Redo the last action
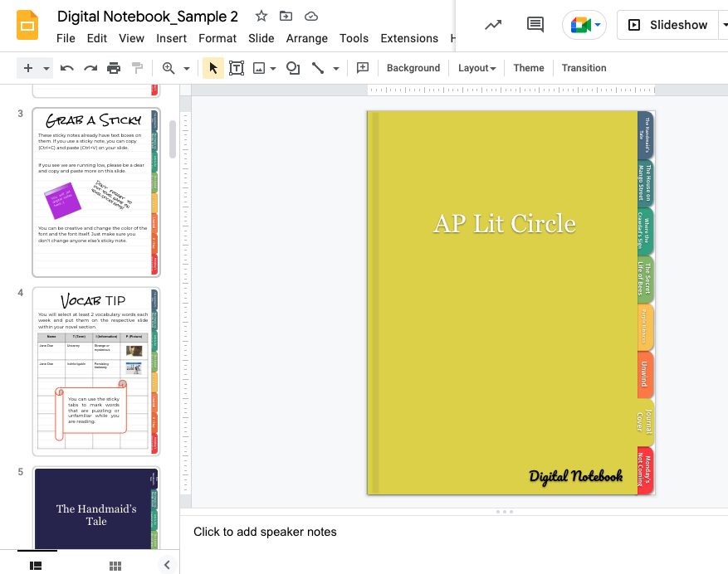 pyautogui.click(x=90, y=68)
